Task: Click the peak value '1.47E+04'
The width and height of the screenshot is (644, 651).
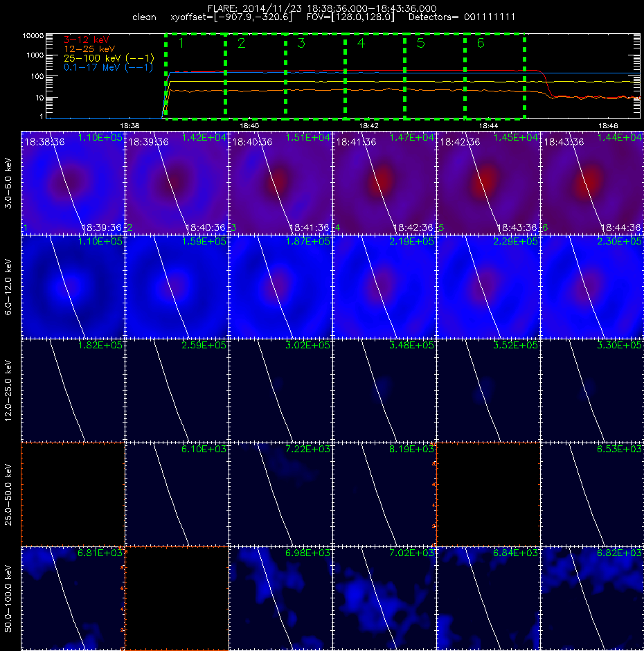Action: pos(411,137)
